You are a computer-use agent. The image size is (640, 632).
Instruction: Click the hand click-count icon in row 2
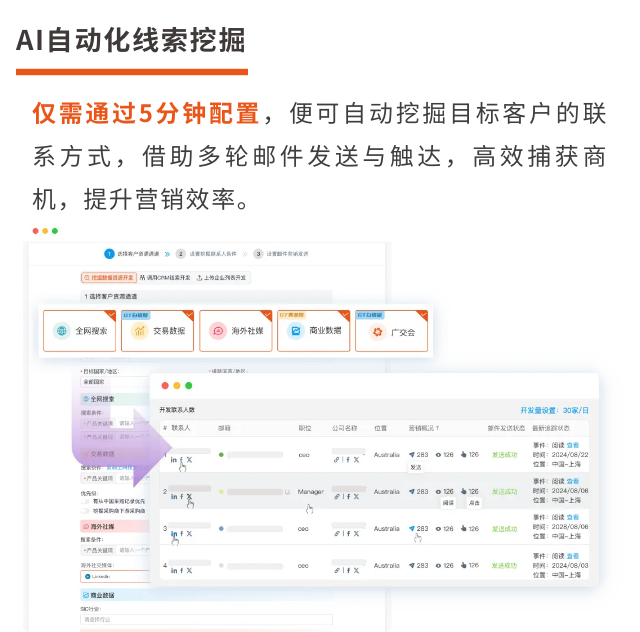coord(464,491)
